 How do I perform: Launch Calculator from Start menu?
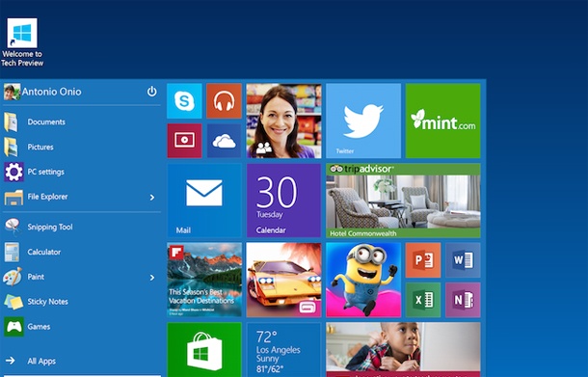82,252
